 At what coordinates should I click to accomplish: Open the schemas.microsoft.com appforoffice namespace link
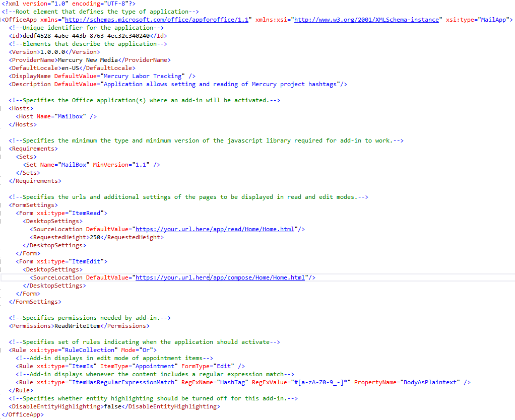click(159, 20)
